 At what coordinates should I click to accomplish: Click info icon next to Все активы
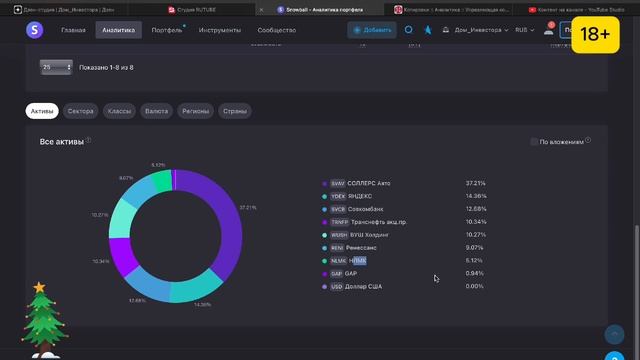(x=89, y=140)
